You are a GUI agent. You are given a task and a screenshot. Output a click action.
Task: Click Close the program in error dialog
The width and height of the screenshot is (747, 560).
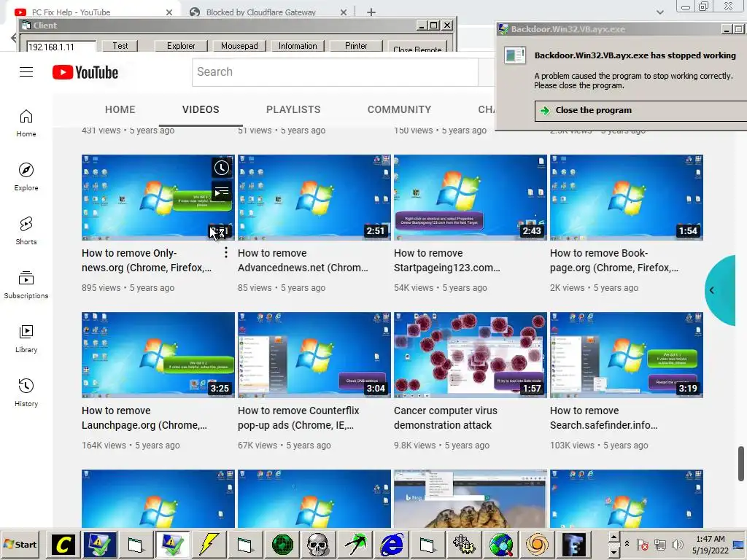click(x=640, y=111)
